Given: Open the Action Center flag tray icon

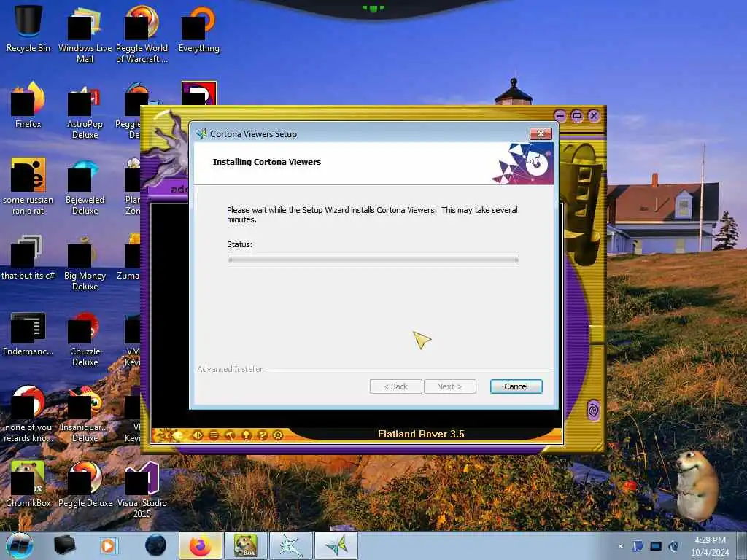Looking at the screenshot, I should coord(638,546).
